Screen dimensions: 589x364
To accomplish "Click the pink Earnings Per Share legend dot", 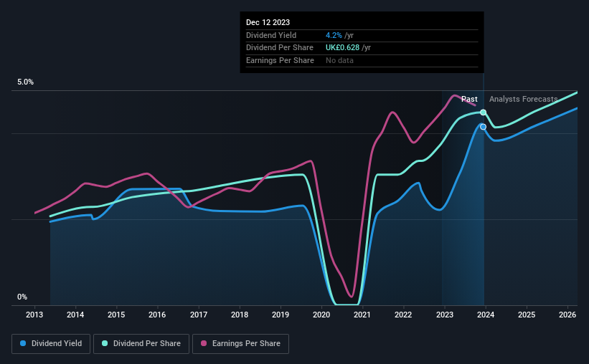I will point(204,343).
